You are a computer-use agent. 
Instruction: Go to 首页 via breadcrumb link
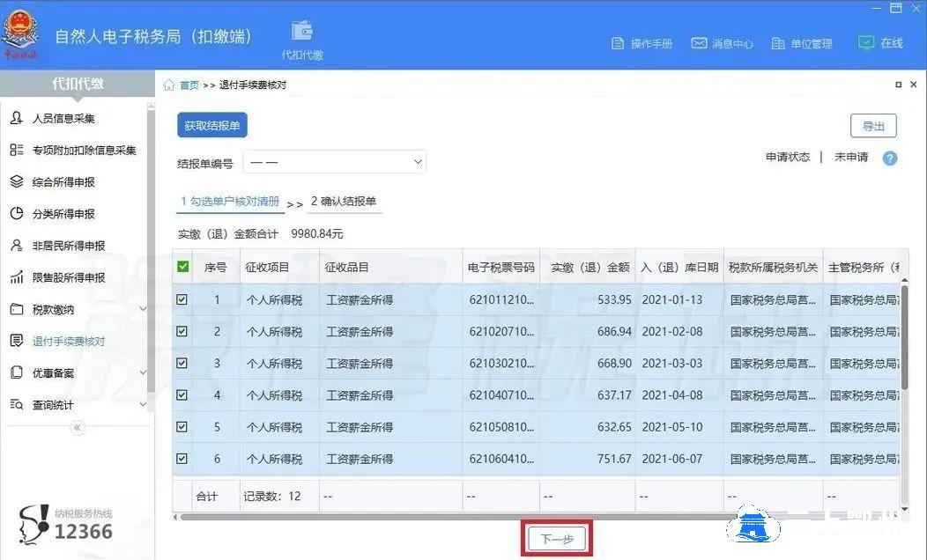189,85
